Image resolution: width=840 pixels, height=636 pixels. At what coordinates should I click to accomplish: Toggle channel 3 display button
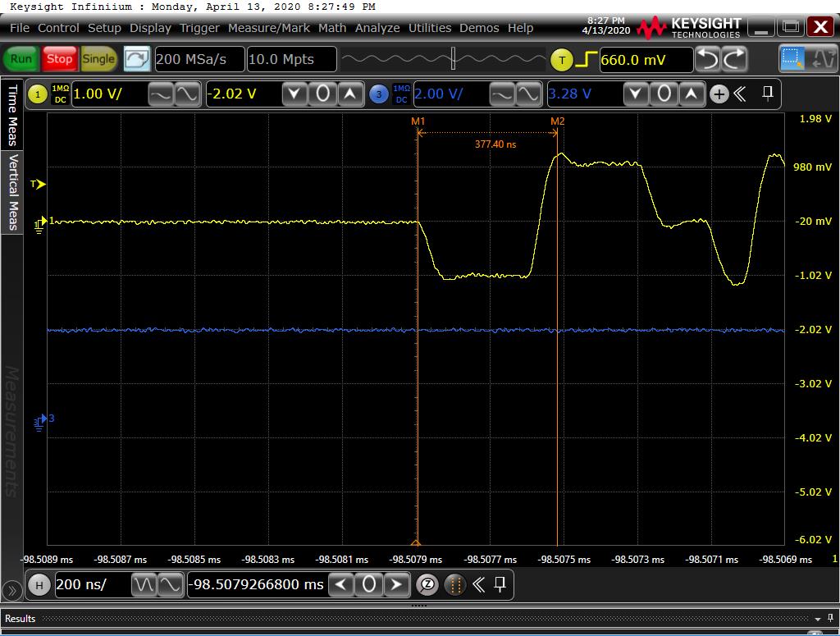point(378,94)
